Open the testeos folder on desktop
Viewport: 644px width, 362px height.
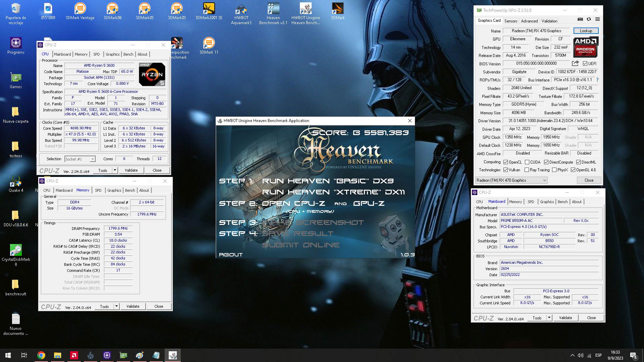(16, 149)
